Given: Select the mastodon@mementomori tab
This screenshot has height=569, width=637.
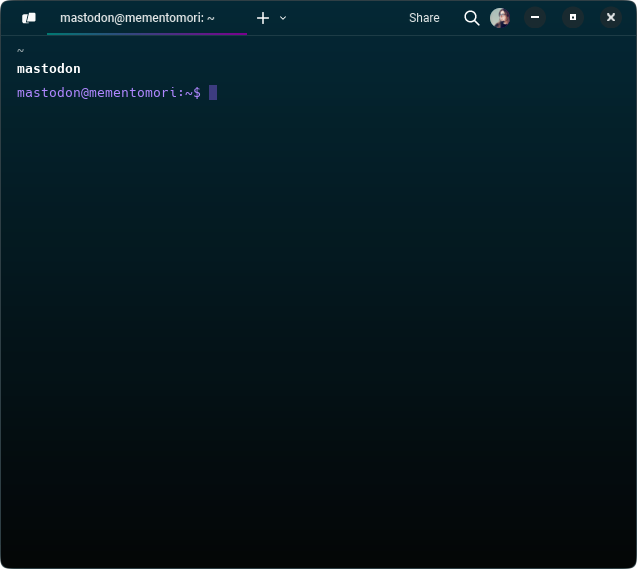Looking at the screenshot, I should point(147,18).
